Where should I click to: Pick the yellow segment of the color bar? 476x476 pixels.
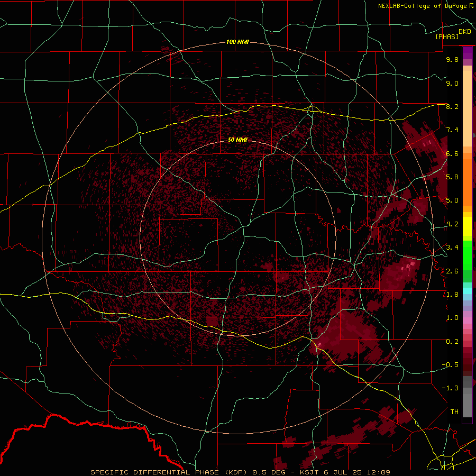coord(467,226)
